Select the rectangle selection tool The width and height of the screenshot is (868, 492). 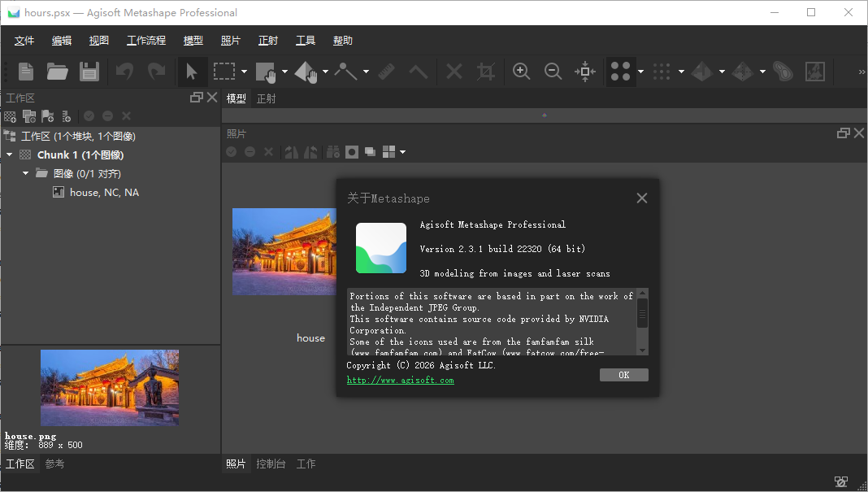pos(224,72)
